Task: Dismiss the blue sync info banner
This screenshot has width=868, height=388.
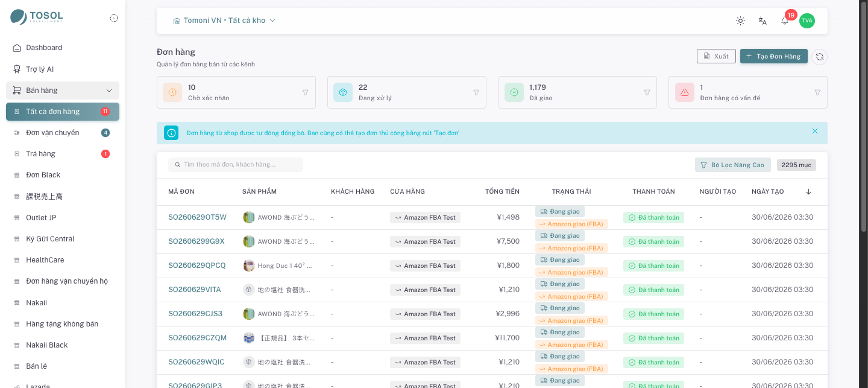Action: click(x=815, y=131)
